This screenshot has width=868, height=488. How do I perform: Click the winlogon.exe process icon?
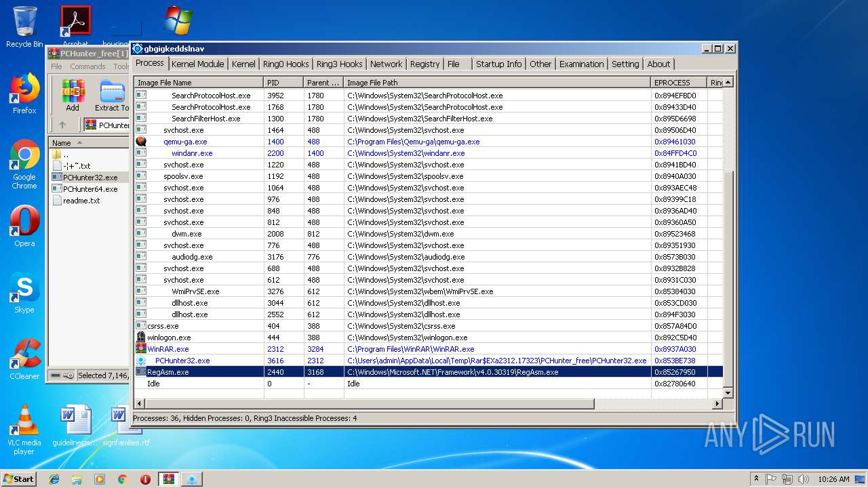[x=141, y=338]
